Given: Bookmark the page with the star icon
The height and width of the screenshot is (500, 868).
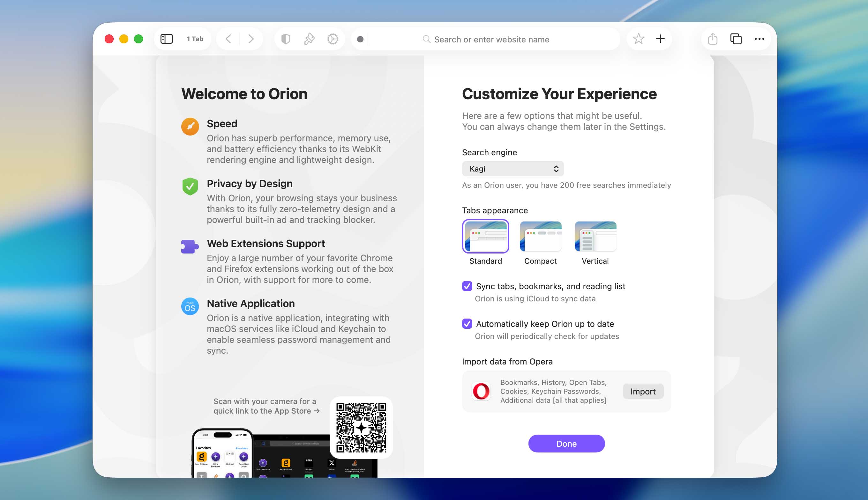Looking at the screenshot, I should [x=639, y=39].
